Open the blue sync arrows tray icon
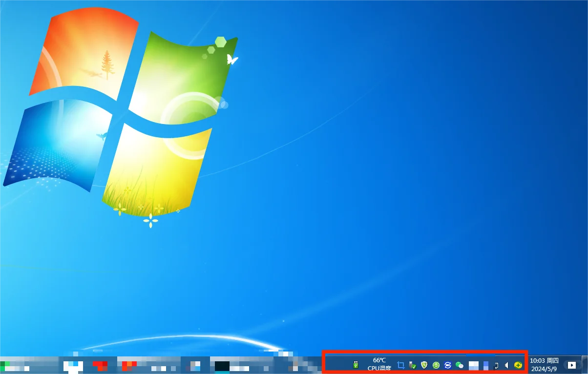Viewport: 588px width, 374px height. 448,365
